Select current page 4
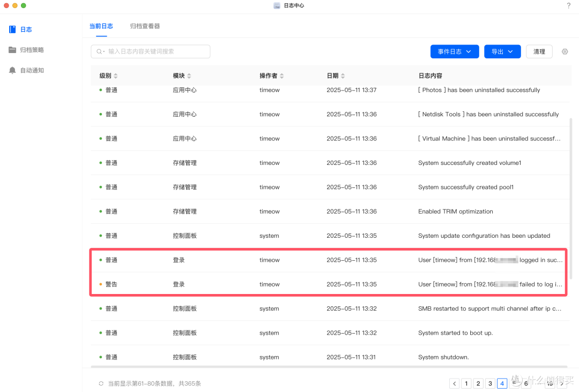Image resolution: width=579 pixels, height=392 pixels. point(502,383)
